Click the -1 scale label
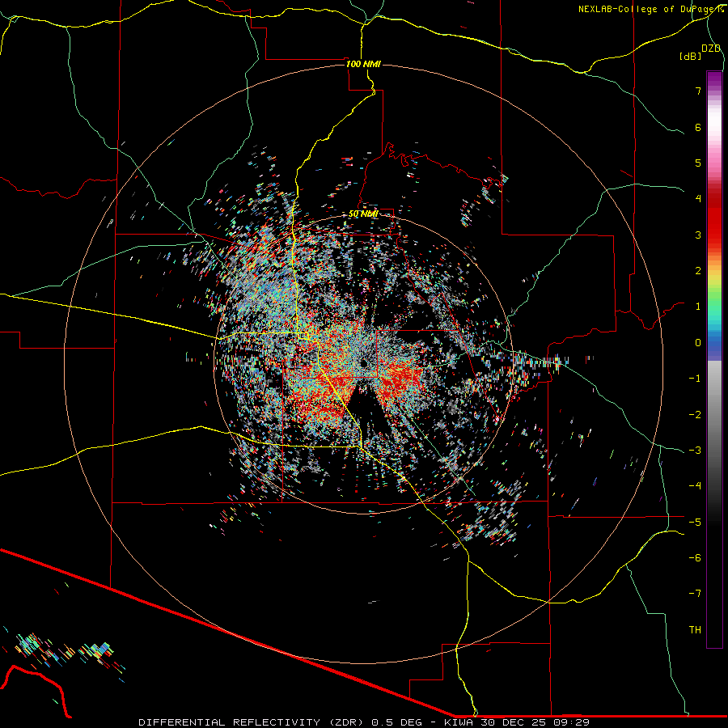 click(x=695, y=379)
